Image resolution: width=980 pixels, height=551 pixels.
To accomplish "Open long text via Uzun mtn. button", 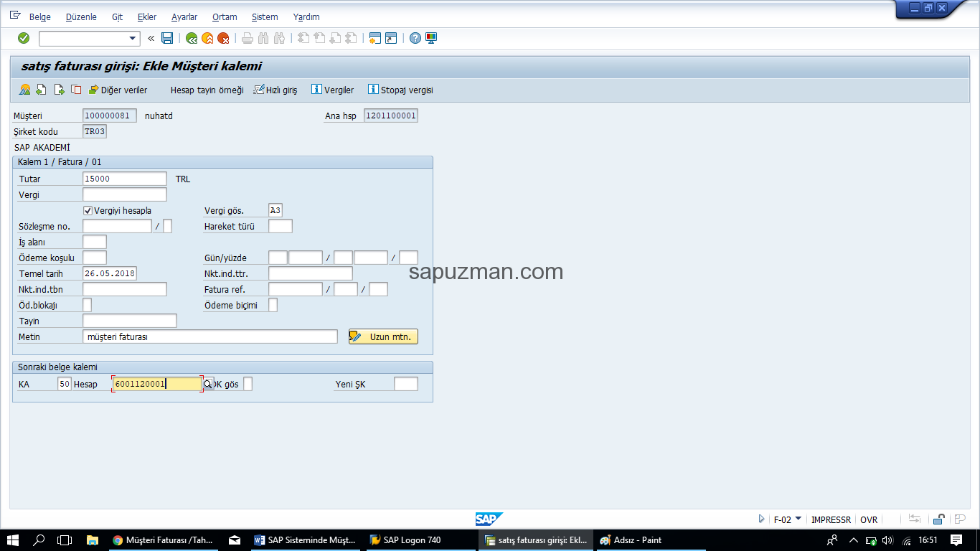I will [383, 336].
